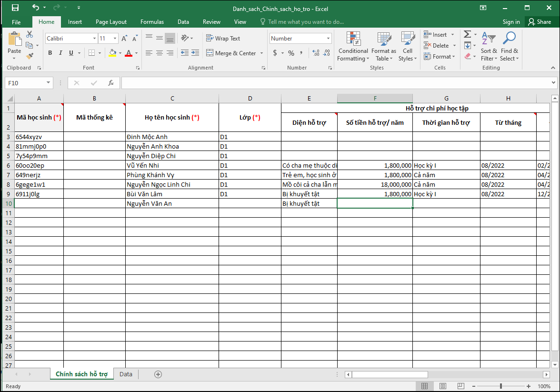Click the Increase Indent icon

pos(195,53)
